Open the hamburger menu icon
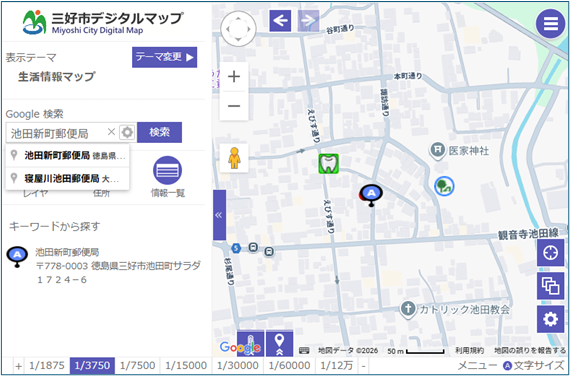This screenshot has height=376, width=570. pos(550,24)
